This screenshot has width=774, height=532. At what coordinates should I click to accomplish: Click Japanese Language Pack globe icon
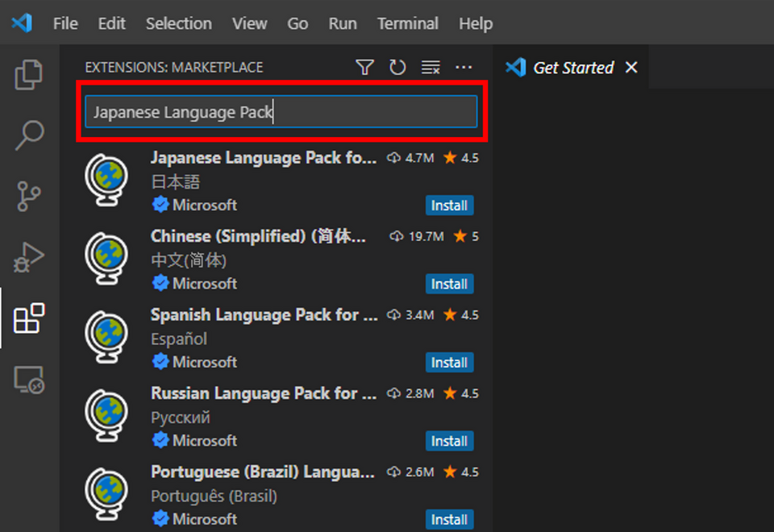coord(106,180)
